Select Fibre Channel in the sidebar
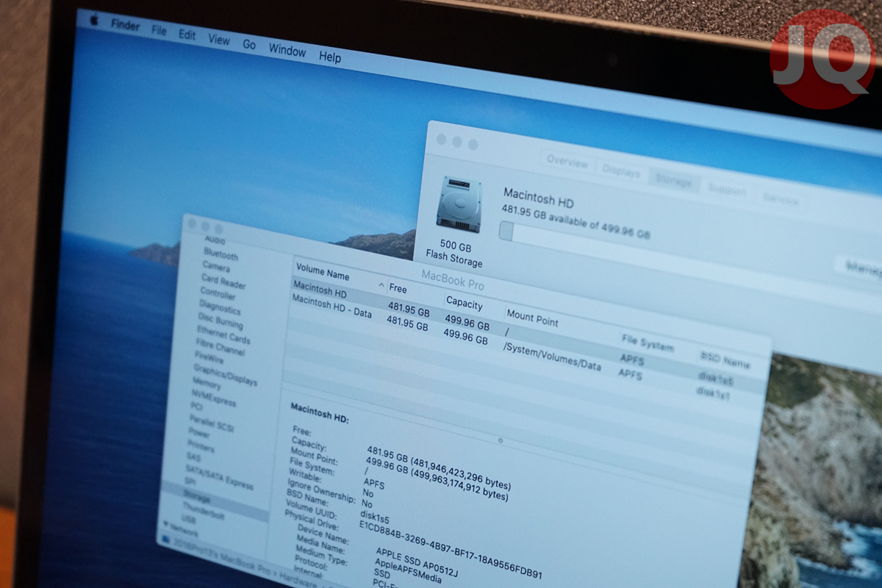The width and height of the screenshot is (882, 588). coord(220,348)
